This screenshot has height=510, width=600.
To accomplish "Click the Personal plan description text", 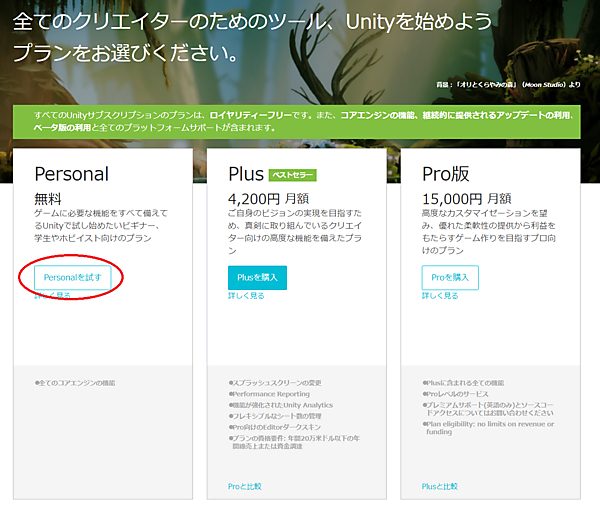I will 101,225.
